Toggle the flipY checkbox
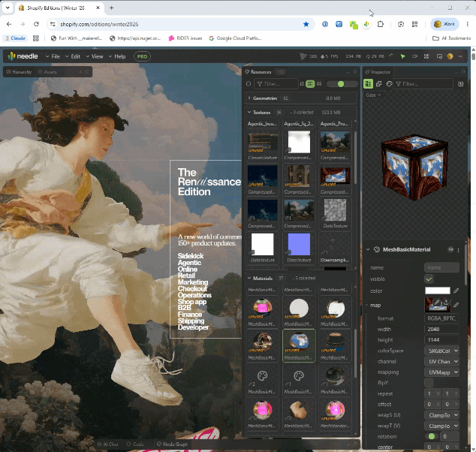This screenshot has width=476, height=452. [429, 382]
